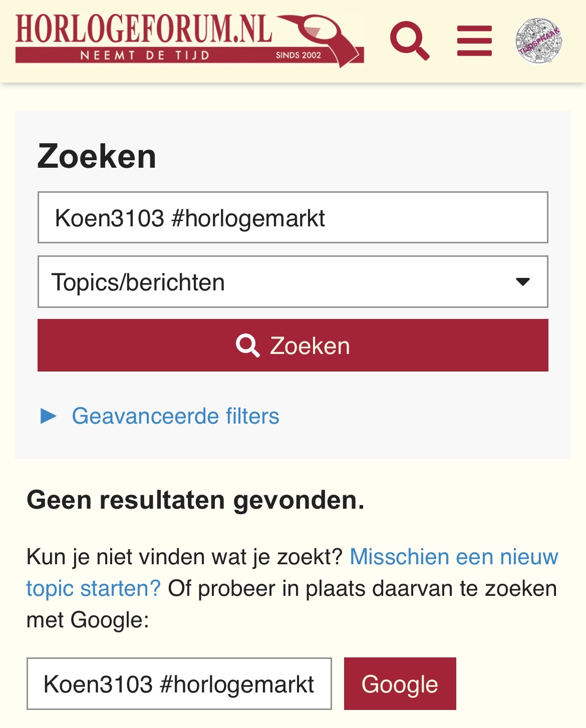Click the dropdown caret arrow

(522, 282)
